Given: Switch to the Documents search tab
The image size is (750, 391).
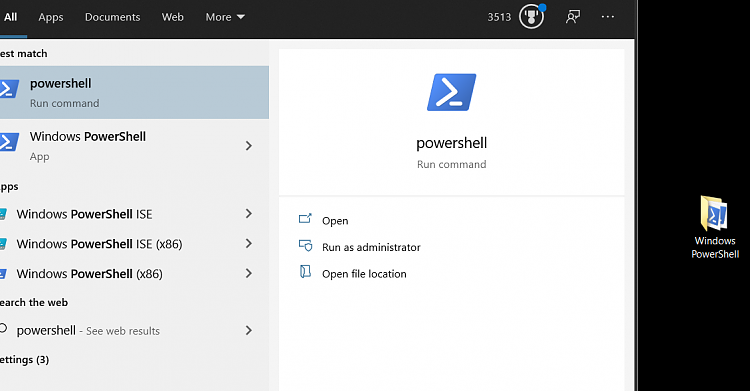Looking at the screenshot, I should 112,17.
